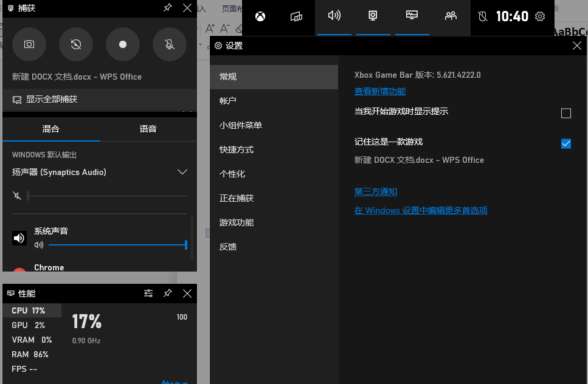Viewport: 588px width, 384px height.
Task: Select 常规 in settings sidebar
Action: tap(274, 77)
